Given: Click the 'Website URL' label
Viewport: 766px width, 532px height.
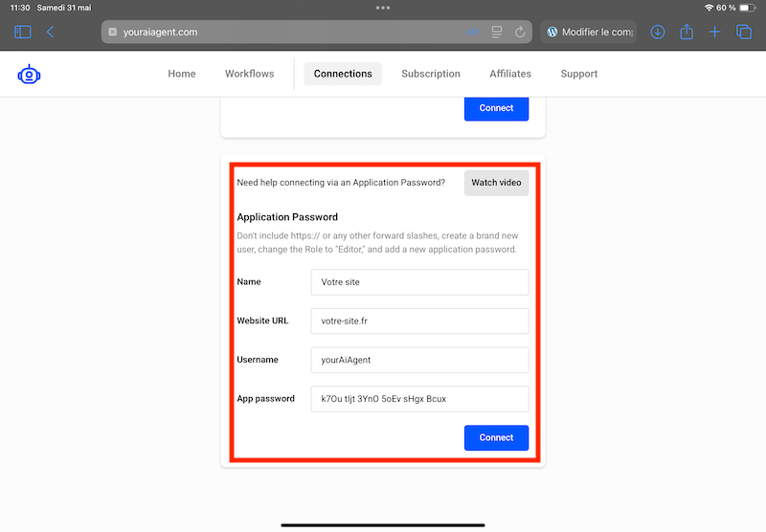Looking at the screenshot, I should point(262,321).
